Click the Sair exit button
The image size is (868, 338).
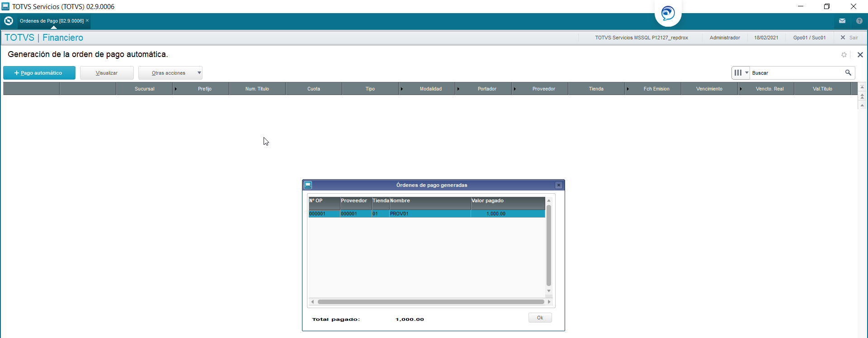(x=849, y=38)
